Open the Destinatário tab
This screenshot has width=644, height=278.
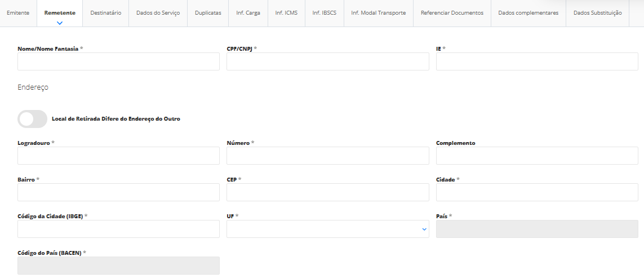(106, 13)
